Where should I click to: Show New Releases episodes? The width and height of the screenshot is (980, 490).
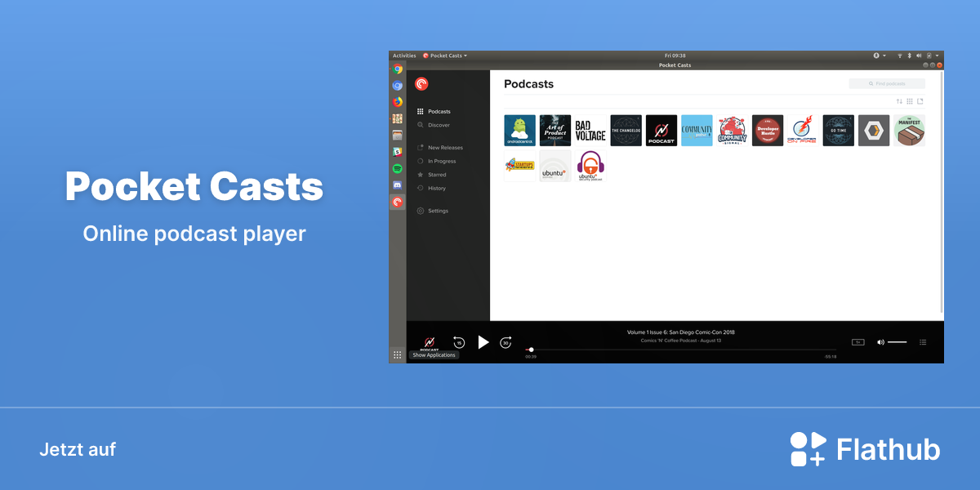(x=439, y=148)
